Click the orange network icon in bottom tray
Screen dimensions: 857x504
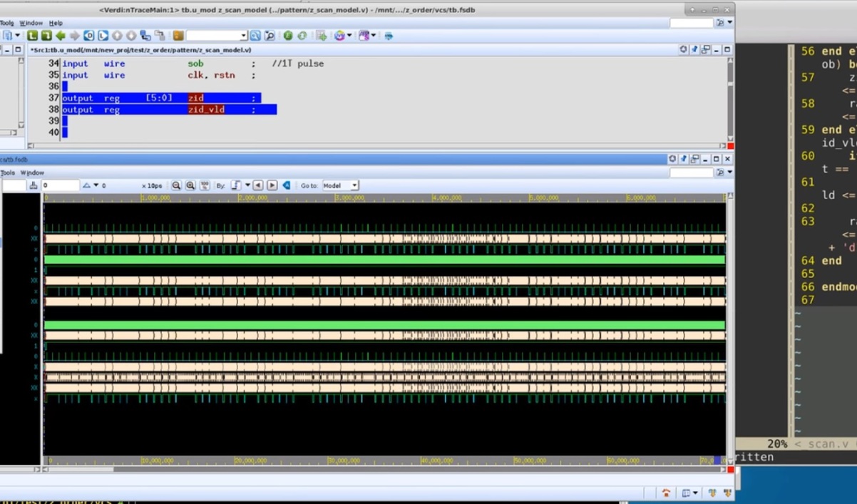coord(666,493)
